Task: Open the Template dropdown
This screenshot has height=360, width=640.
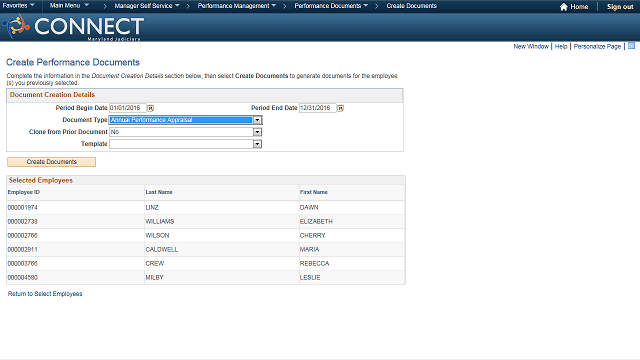Action: tap(257, 144)
